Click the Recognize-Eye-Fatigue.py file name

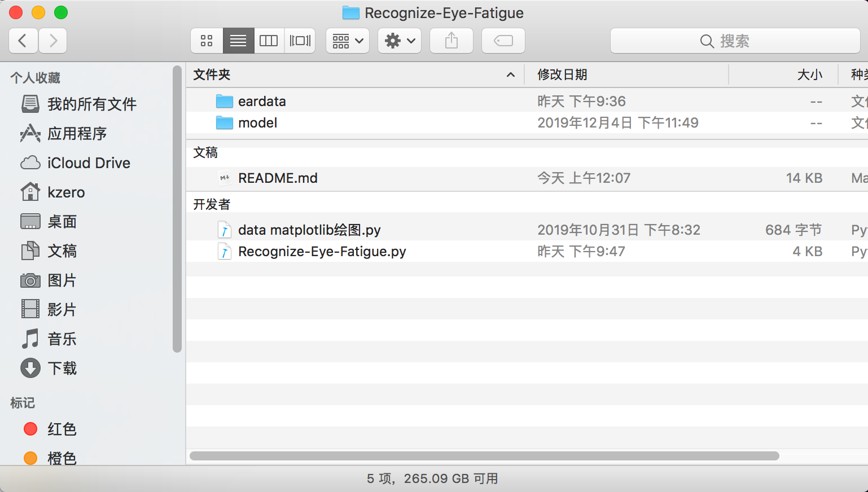pyautogui.click(x=322, y=252)
